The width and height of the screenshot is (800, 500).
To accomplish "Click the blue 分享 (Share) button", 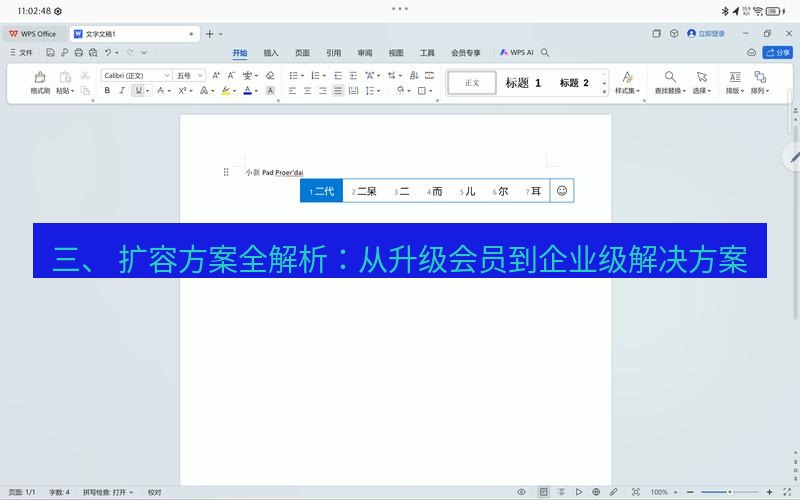I will (778, 53).
